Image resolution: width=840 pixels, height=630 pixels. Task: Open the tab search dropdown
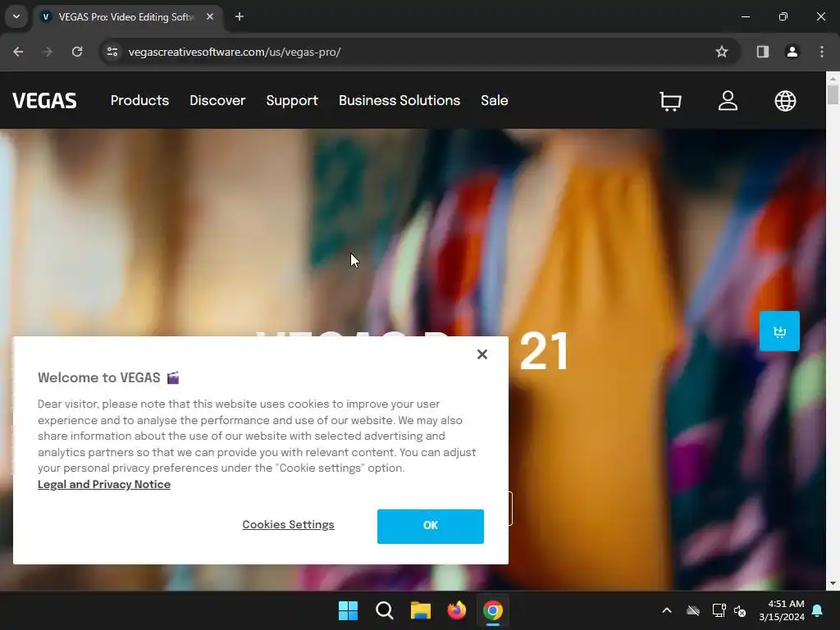16,17
